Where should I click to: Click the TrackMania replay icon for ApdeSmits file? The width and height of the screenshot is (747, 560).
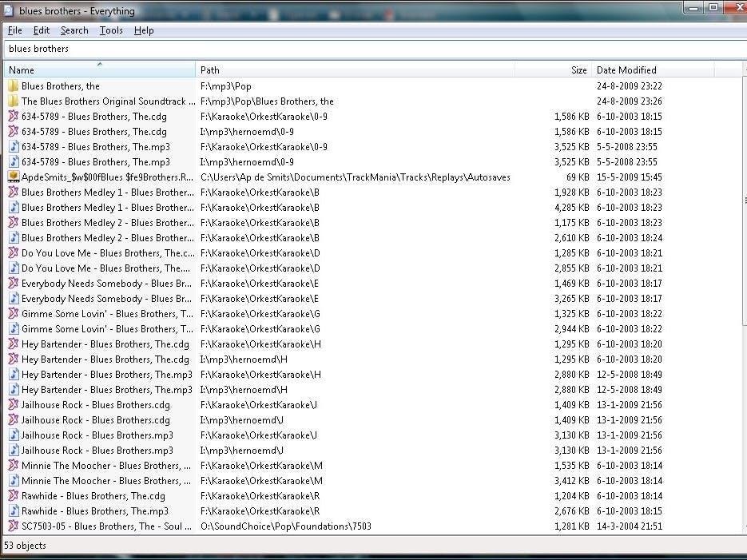(14, 177)
